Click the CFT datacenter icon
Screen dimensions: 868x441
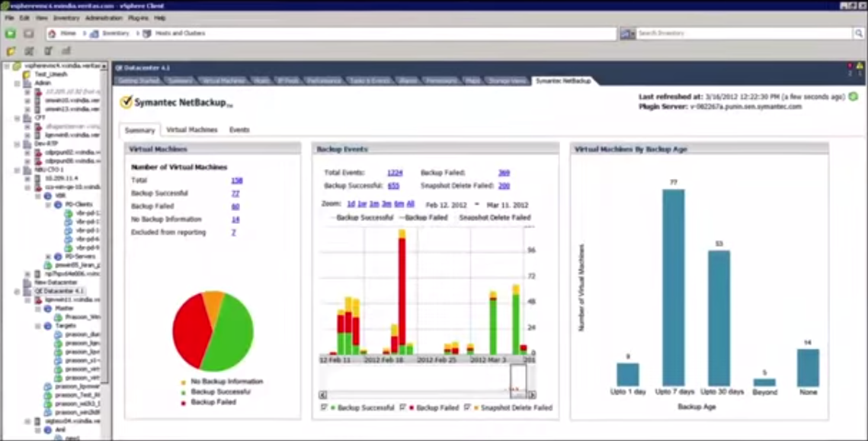pyautogui.click(x=27, y=118)
